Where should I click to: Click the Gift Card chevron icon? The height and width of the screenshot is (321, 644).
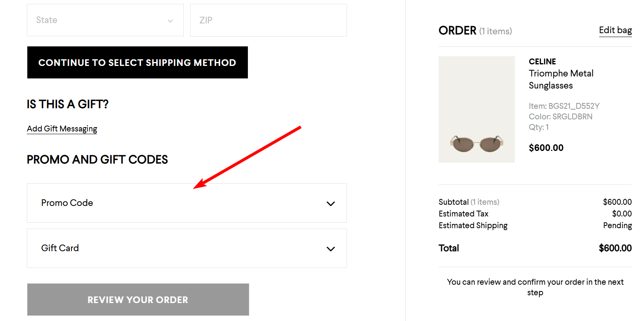tap(331, 249)
